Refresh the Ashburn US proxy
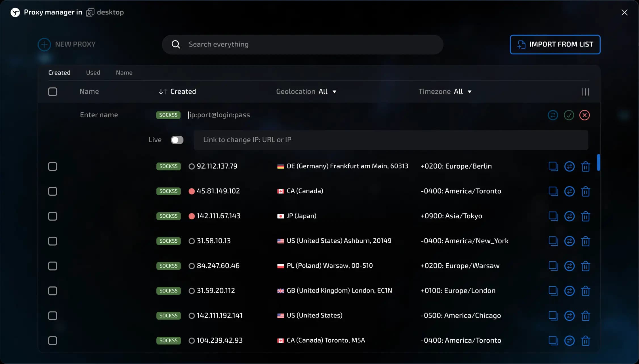The image size is (639, 364). coord(570,241)
